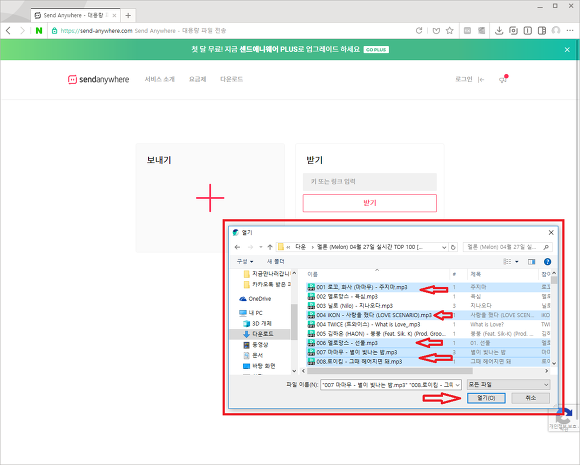Go back in the file dialog
Image resolution: width=580 pixels, height=465 pixels.
click(237, 247)
